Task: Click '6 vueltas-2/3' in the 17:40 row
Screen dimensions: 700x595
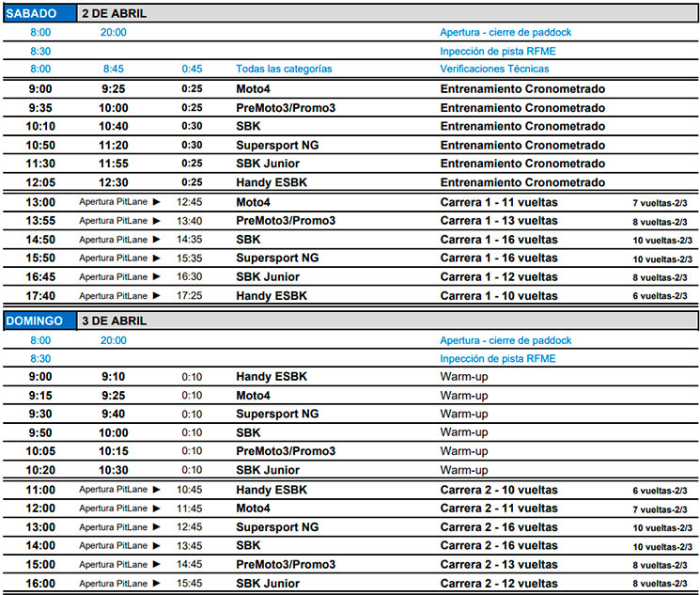Action: (x=660, y=296)
